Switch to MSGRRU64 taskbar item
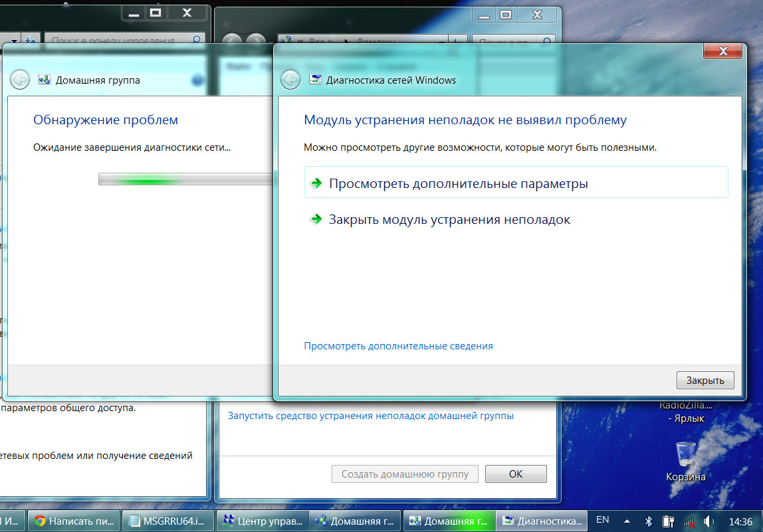763x532 pixels. pyautogui.click(x=170, y=521)
